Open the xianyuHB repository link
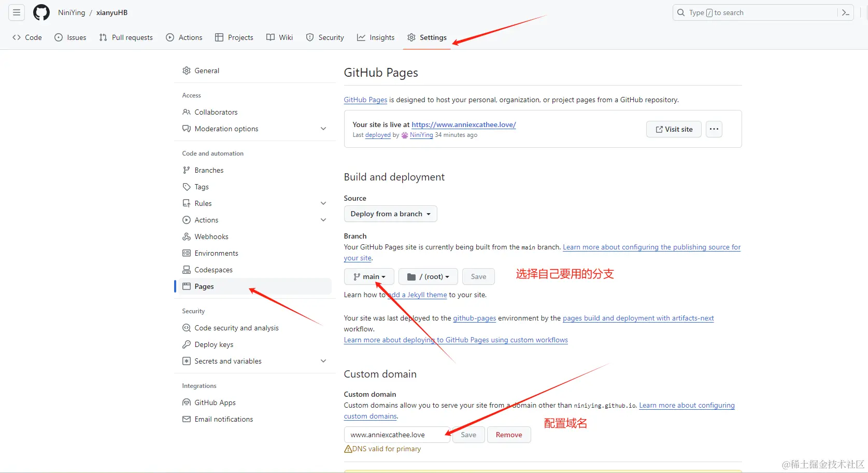868x473 pixels. point(112,12)
